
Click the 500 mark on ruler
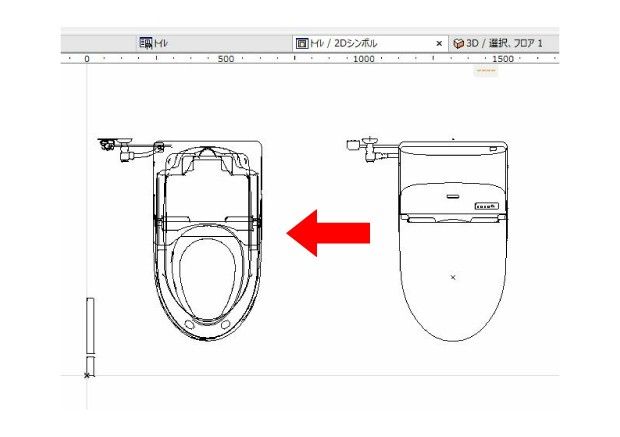(x=226, y=59)
